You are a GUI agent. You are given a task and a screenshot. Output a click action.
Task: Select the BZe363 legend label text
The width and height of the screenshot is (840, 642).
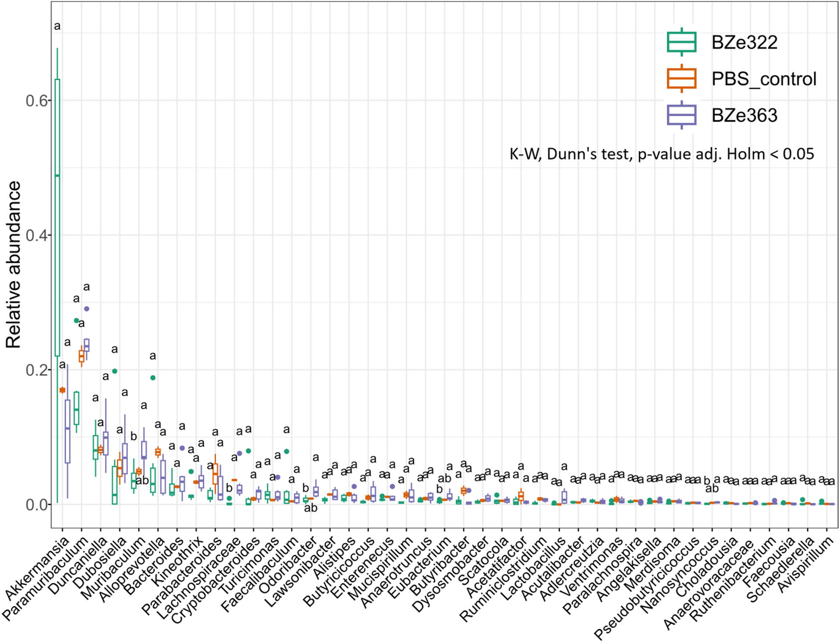coord(744,116)
